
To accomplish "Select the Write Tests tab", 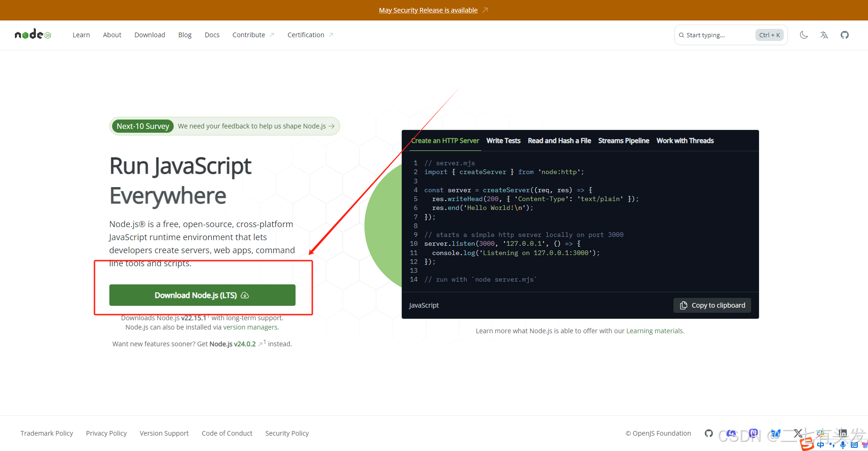I will coord(504,141).
